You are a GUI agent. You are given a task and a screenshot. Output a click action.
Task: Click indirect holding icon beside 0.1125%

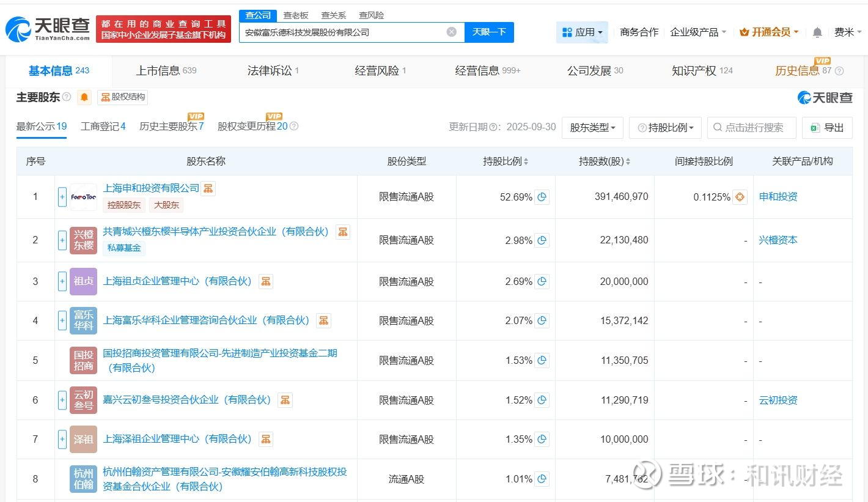[740, 197]
